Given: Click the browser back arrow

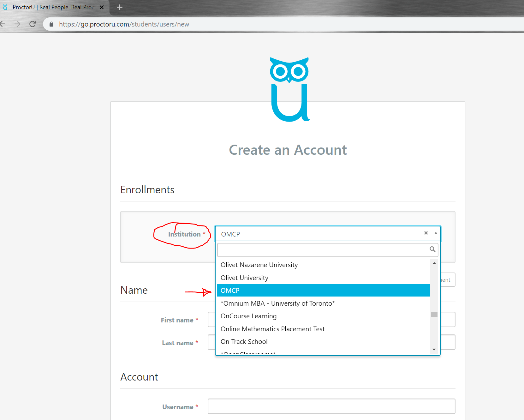Looking at the screenshot, I should [x=3, y=24].
